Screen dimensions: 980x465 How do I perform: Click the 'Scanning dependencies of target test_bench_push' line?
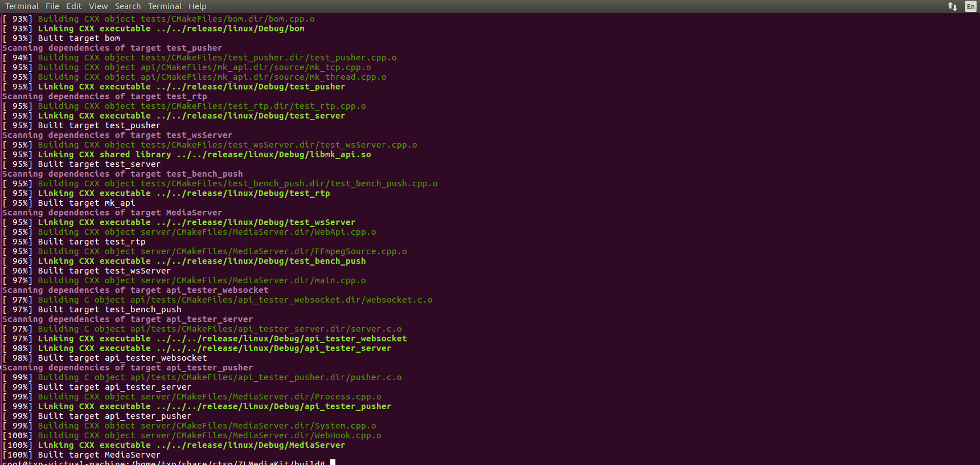122,174
